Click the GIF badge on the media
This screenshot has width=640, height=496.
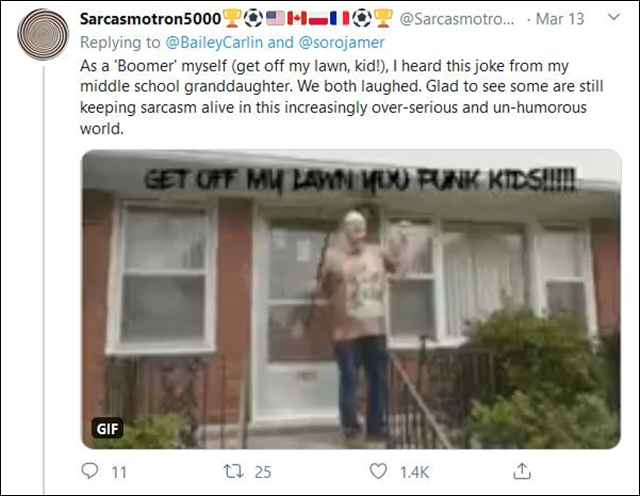click(x=107, y=429)
